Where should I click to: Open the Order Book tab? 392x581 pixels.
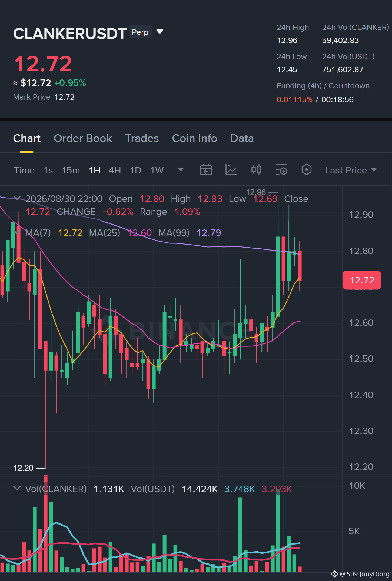click(x=83, y=138)
